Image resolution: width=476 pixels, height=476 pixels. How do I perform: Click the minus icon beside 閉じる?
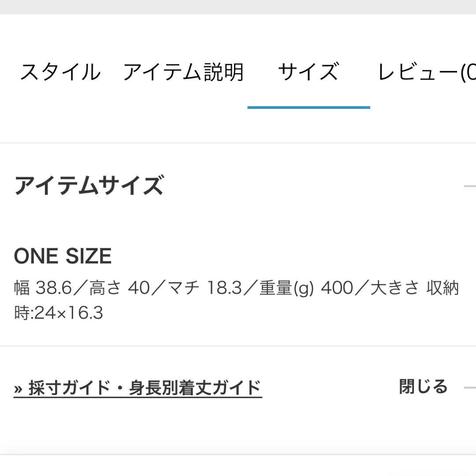[x=470, y=388]
